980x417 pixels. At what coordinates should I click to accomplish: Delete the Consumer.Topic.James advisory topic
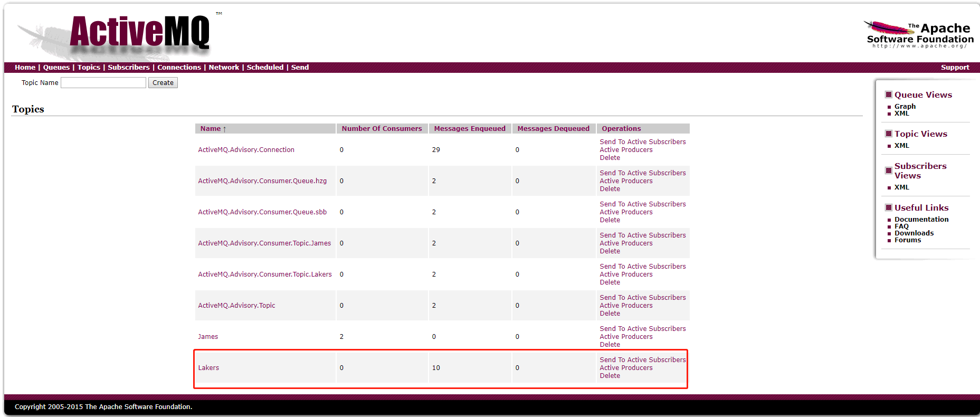610,251
